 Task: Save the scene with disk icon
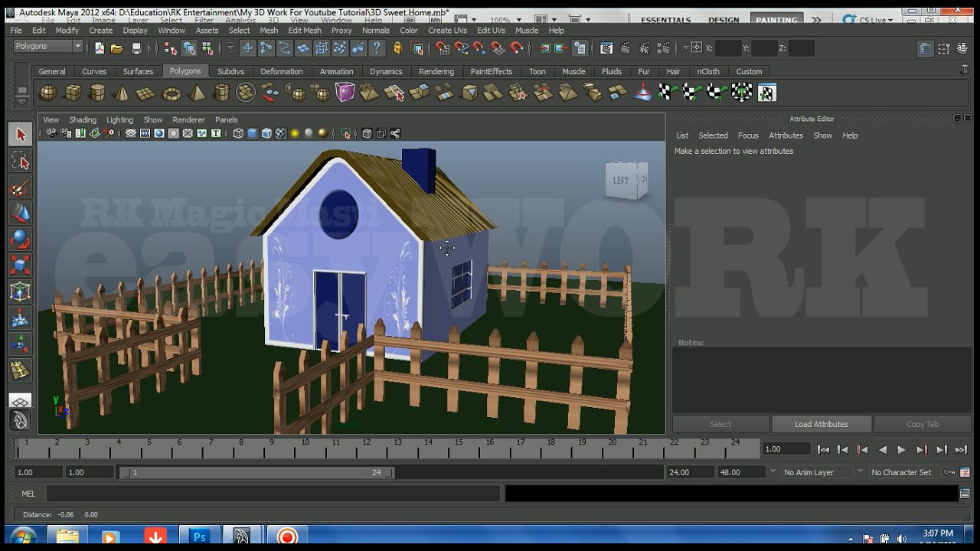136,48
